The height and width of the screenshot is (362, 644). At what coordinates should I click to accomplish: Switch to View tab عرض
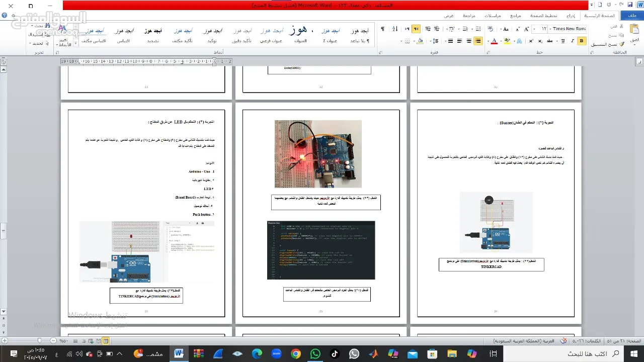tap(448, 16)
